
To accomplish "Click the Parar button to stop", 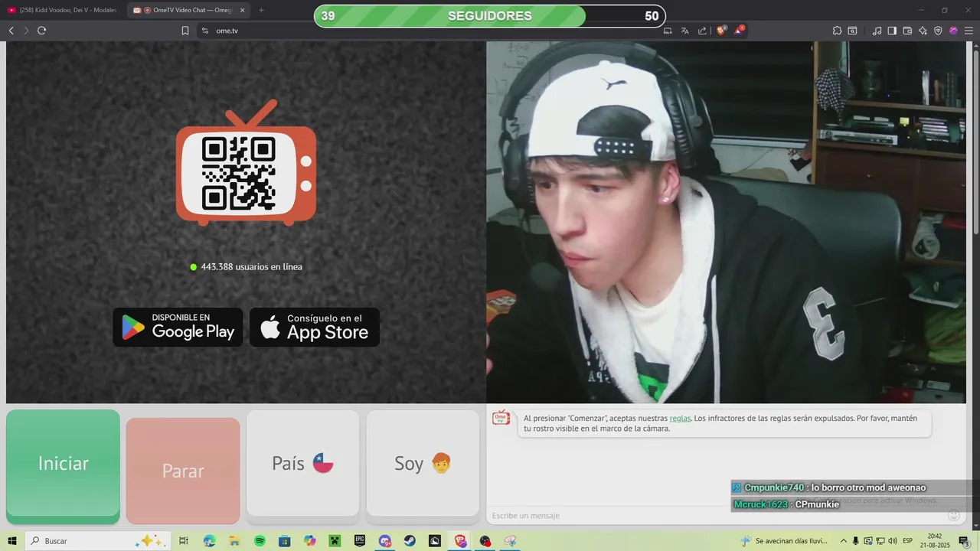I will coord(183,471).
